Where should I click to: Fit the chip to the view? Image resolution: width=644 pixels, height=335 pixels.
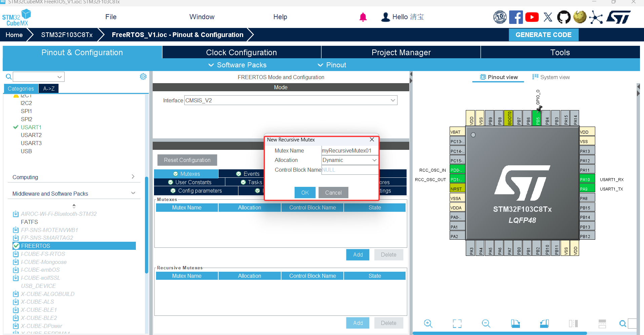(x=457, y=324)
